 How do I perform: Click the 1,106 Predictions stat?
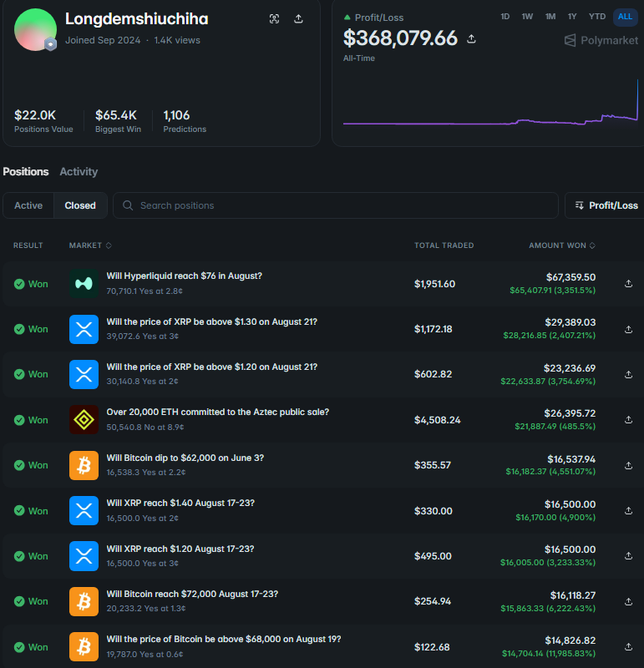click(x=185, y=121)
